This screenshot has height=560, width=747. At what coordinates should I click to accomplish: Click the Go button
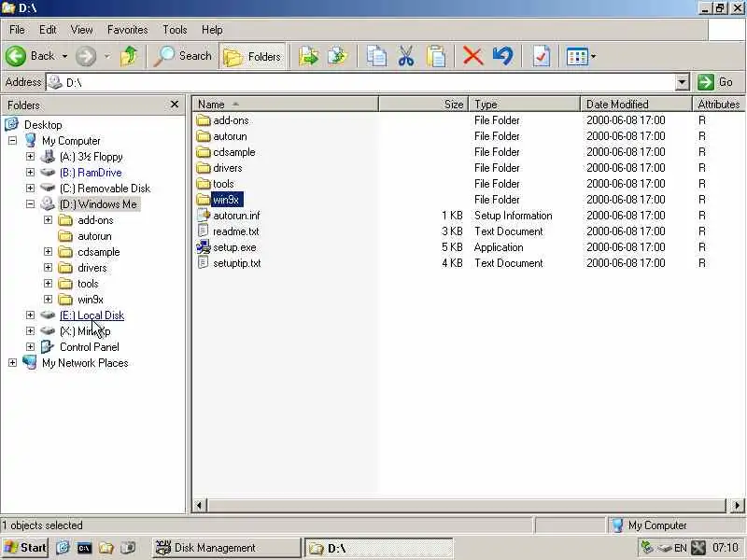click(x=715, y=82)
